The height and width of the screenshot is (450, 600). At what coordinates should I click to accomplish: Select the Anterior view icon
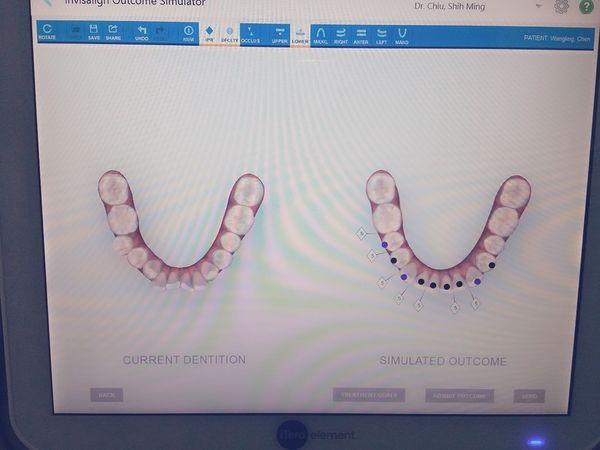click(361, 35)
